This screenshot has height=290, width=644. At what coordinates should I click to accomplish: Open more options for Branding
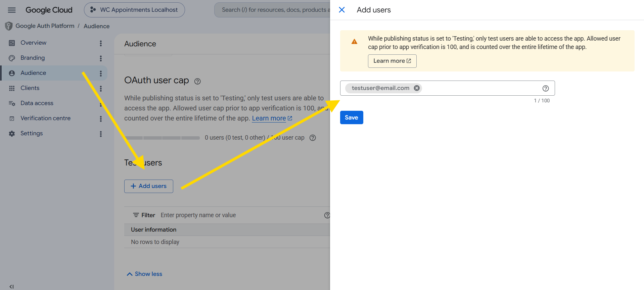(101, 58)
